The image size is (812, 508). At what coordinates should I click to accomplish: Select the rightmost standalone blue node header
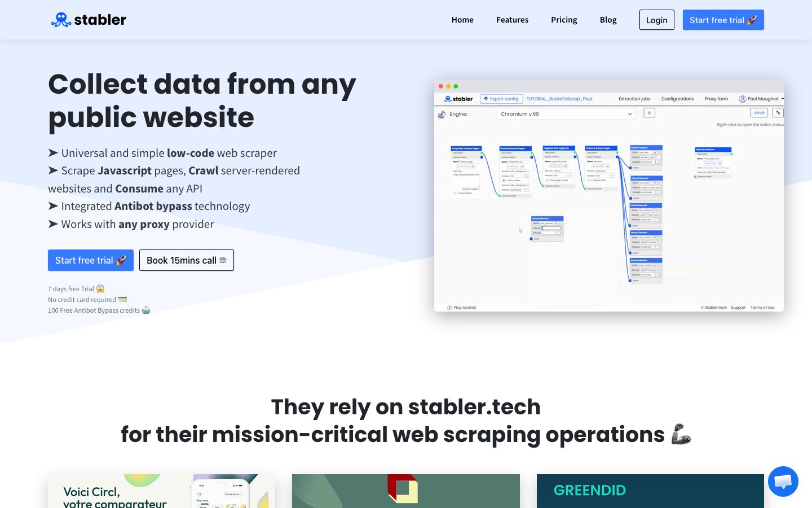pyautogui.click(x=713, y=150)
